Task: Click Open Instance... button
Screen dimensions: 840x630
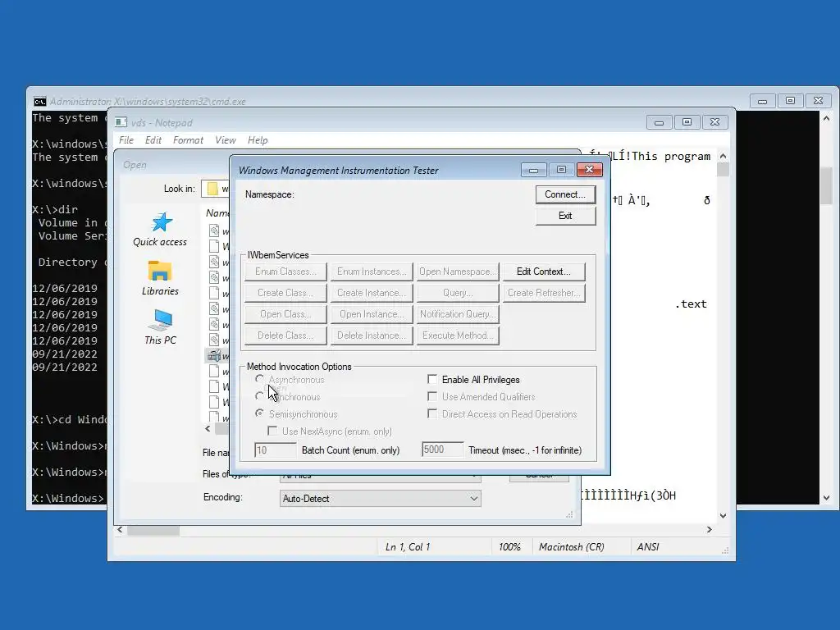Action: point(372,314)
